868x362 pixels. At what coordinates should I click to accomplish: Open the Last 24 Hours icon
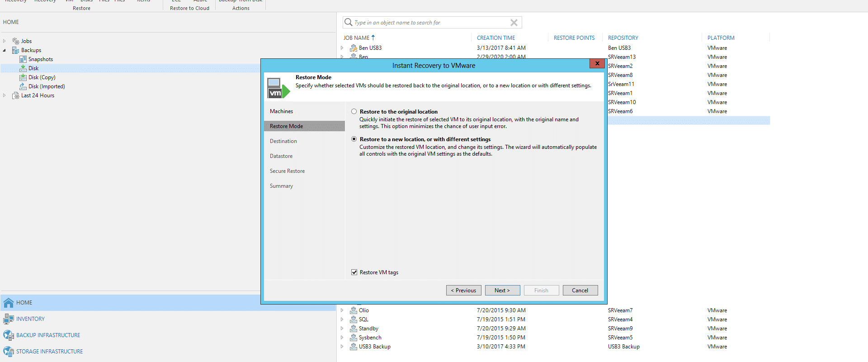(16, 95)
